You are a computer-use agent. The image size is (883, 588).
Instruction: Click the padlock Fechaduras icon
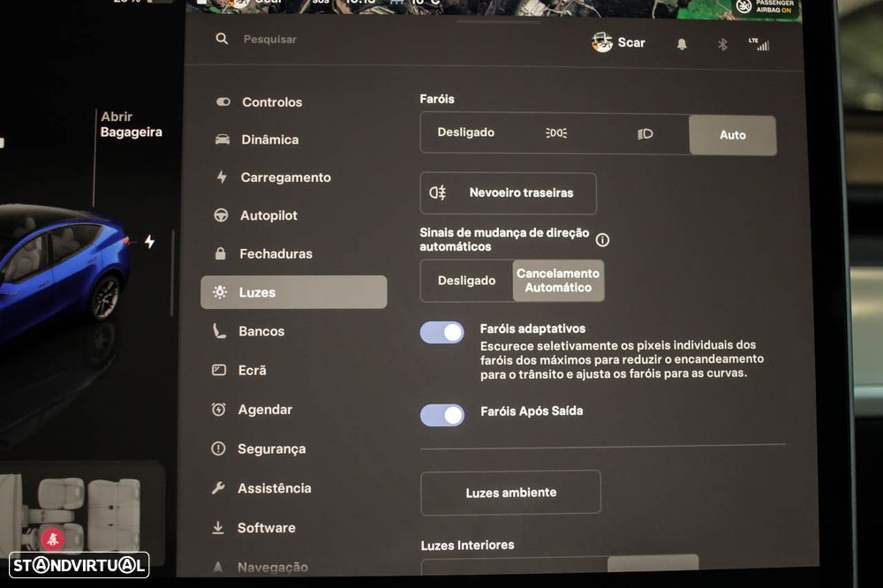[x=220, y=253]
